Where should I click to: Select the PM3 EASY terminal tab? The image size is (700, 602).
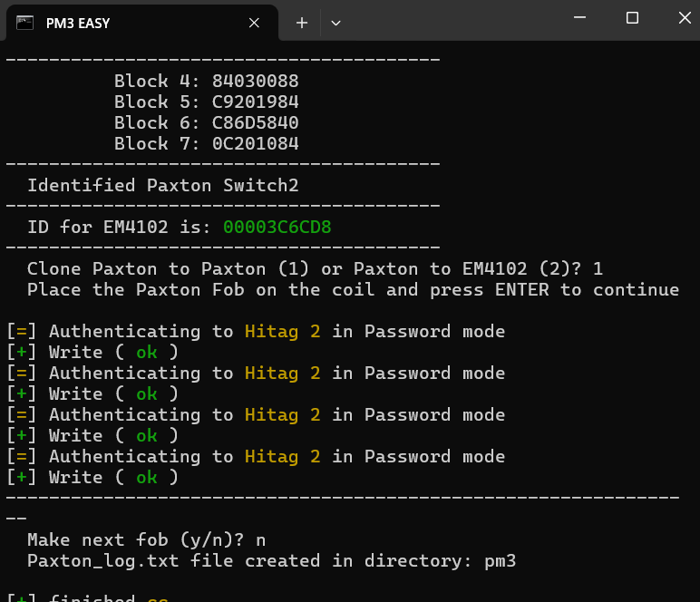point(142,23)
